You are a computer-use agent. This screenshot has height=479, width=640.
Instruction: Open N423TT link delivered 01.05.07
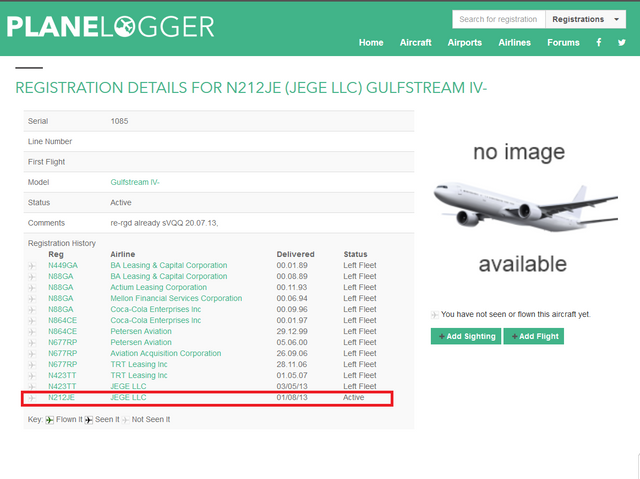click(62, 375)
